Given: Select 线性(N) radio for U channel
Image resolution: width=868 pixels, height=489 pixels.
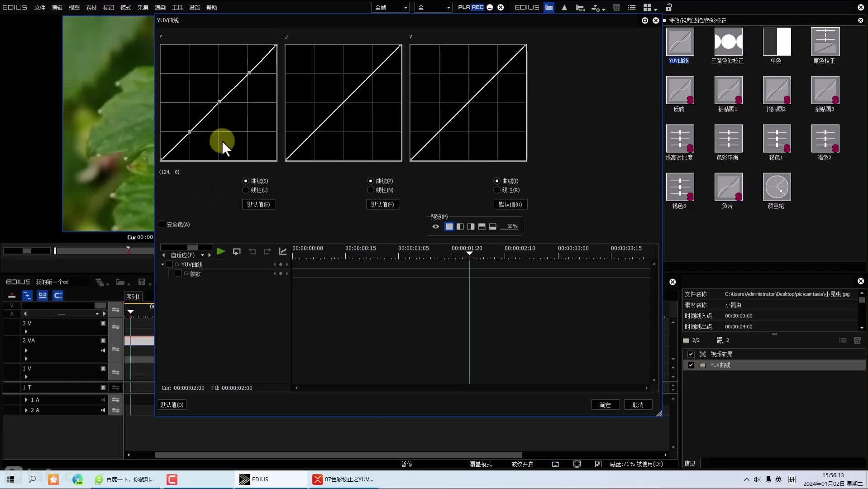Looking at the screenshot, I should pos(371,190).
